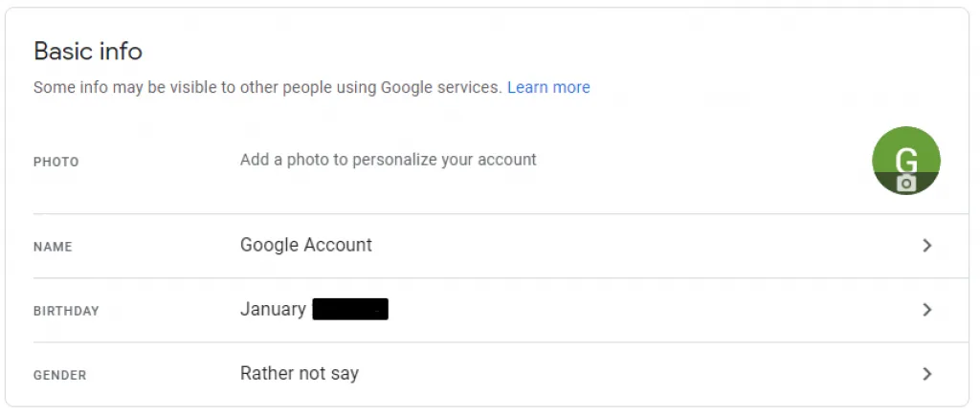Click the green G profile avatar

click(906, 161)
